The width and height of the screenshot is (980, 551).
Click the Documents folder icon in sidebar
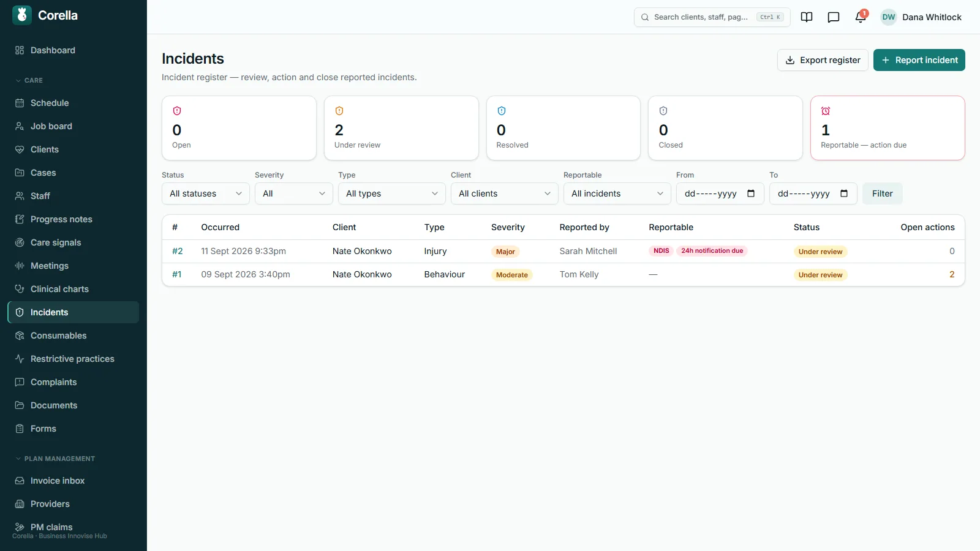[x=20, y=405]
